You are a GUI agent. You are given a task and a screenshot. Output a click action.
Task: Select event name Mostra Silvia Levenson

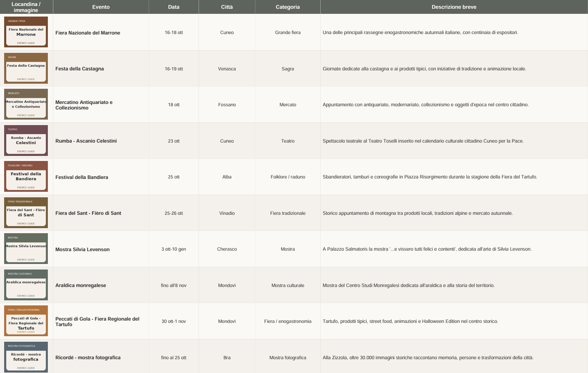click(82, 249)
